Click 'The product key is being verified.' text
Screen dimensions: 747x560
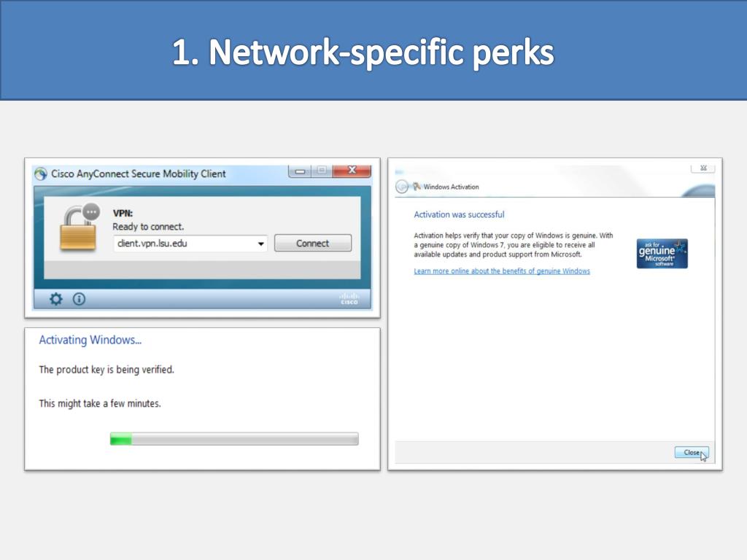[107, 370]
